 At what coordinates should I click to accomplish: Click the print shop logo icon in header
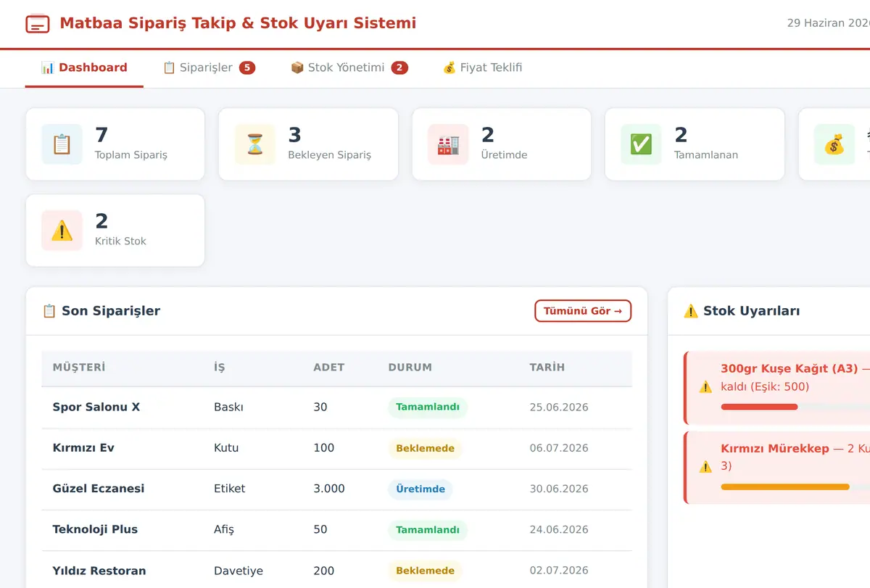(38, 24)
